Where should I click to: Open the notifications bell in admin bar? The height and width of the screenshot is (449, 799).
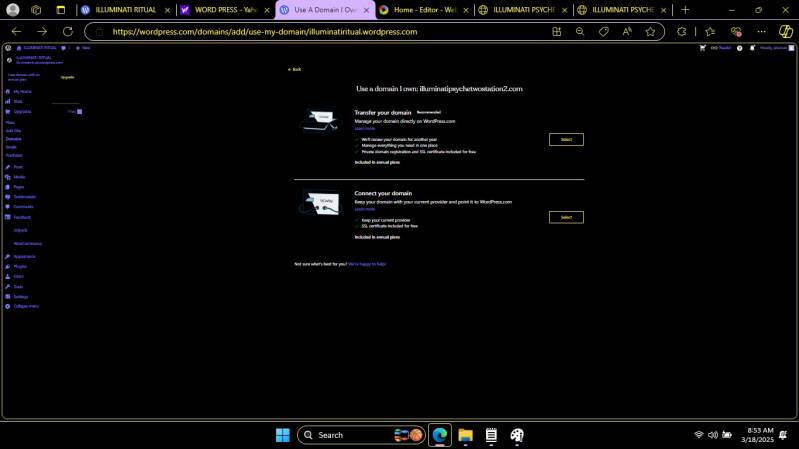752,48
